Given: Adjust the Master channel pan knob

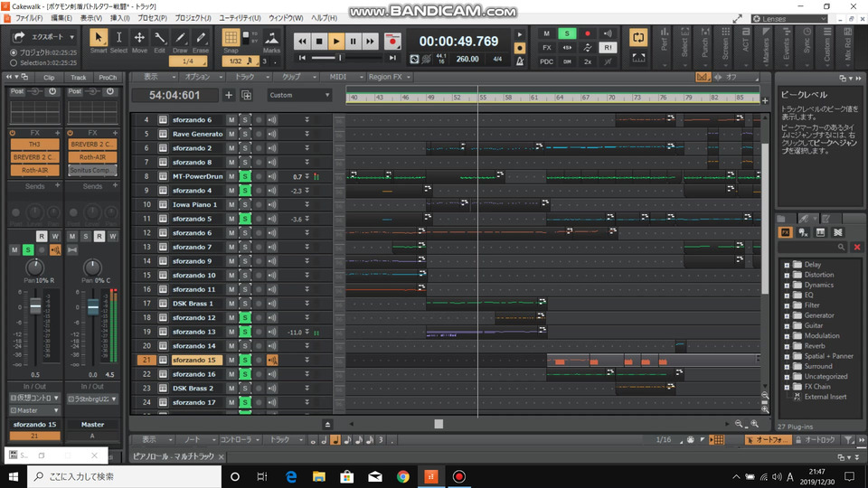Looking at the screenshot, I should [92, 267].
